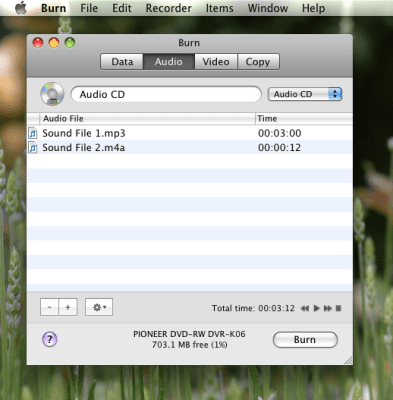
Task: Click the 00:03:00 time value
Action: pyautogui.click(x=280, y=133)
